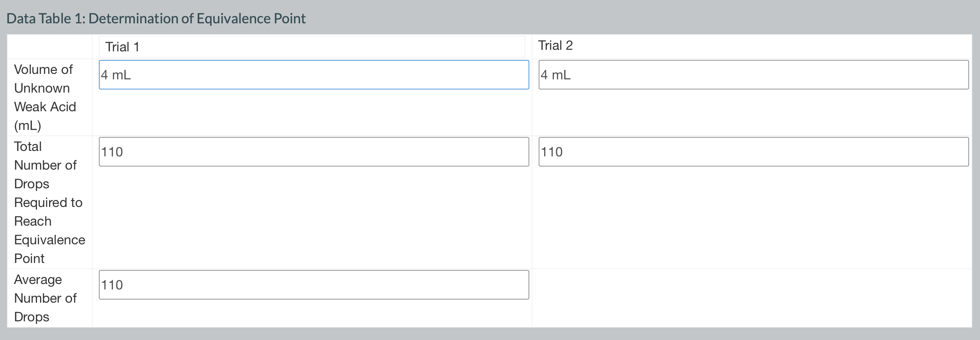The width and height of the screenshot is (980, 340).
Task: Select Trial 2 volume of weak acid field
Action: click(x=753, y=75)
